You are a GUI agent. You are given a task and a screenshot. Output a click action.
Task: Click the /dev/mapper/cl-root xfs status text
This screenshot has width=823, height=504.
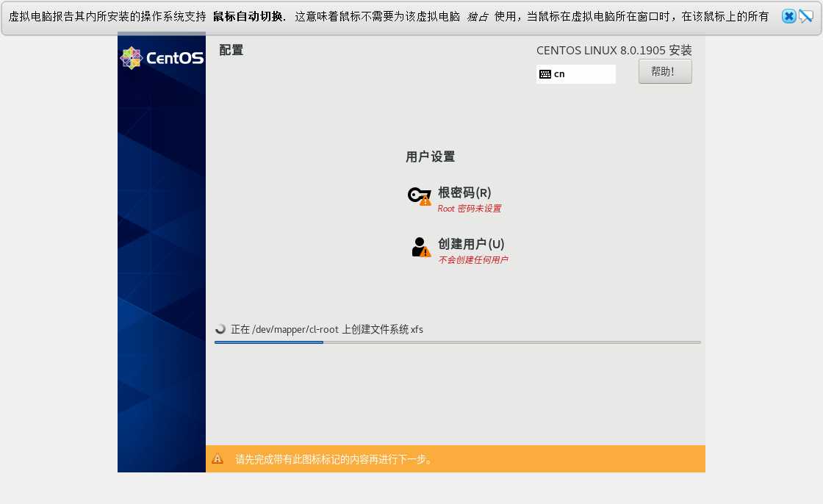[x=327, y=329]
